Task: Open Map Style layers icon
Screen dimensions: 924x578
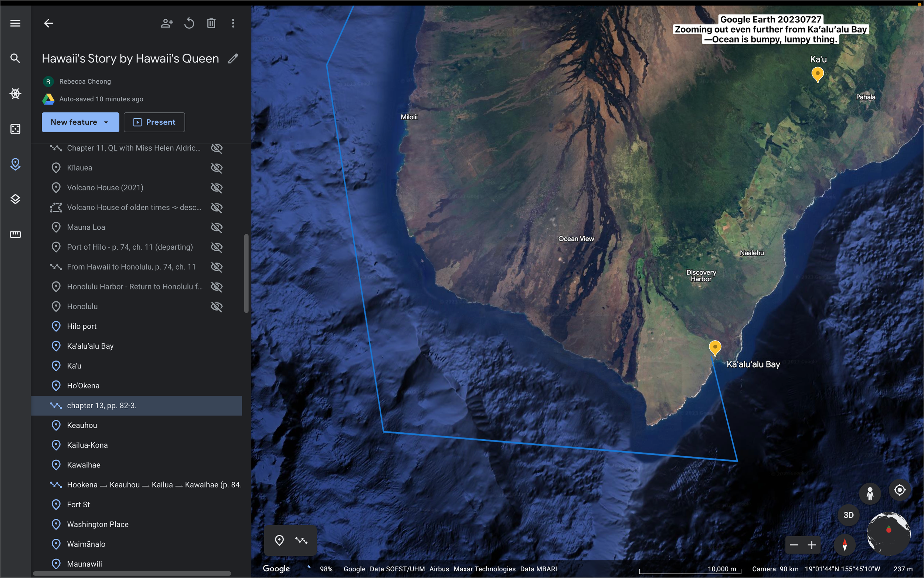Action: point(15,199)
